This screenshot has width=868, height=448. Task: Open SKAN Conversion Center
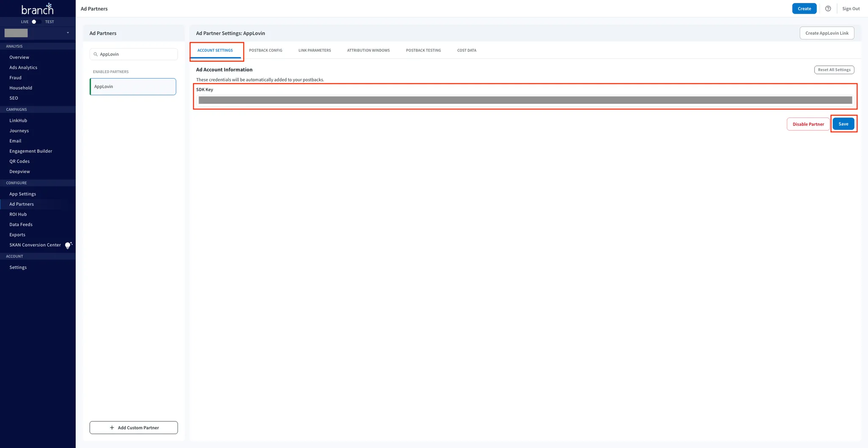[x=35, y=245]
